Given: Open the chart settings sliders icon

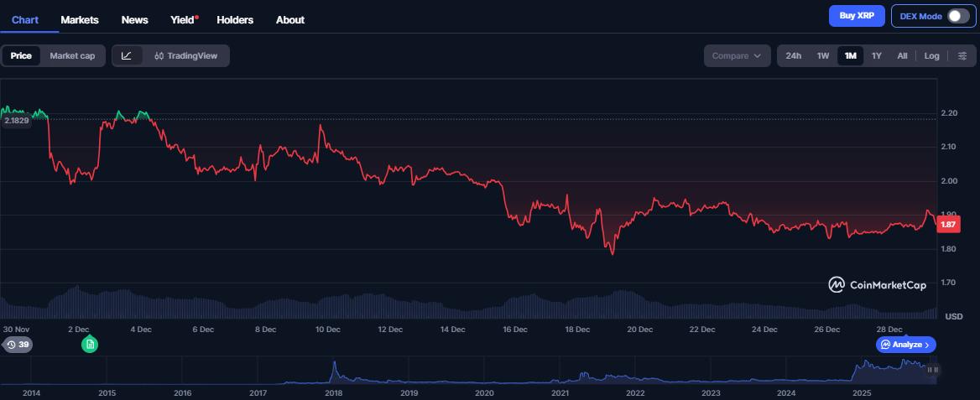Looking at the screenshot, I should tap(961, 56).
